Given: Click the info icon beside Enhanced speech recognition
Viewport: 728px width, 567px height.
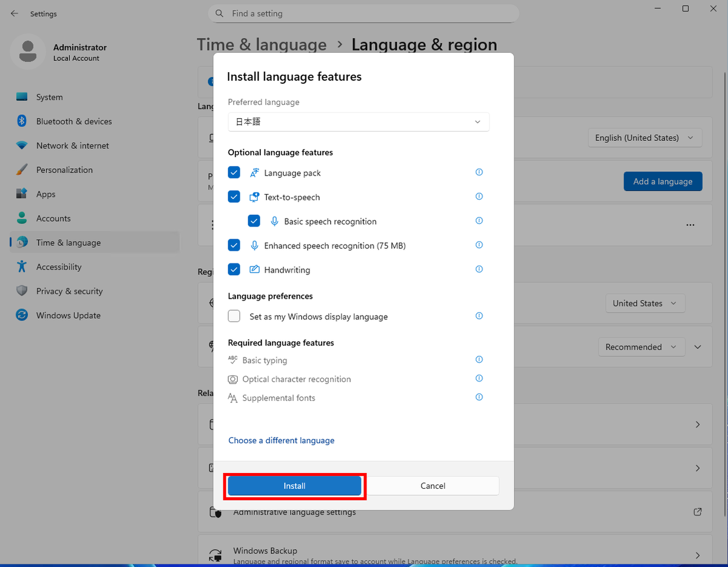Looking at the screenshot, I should tap(479, 245).
